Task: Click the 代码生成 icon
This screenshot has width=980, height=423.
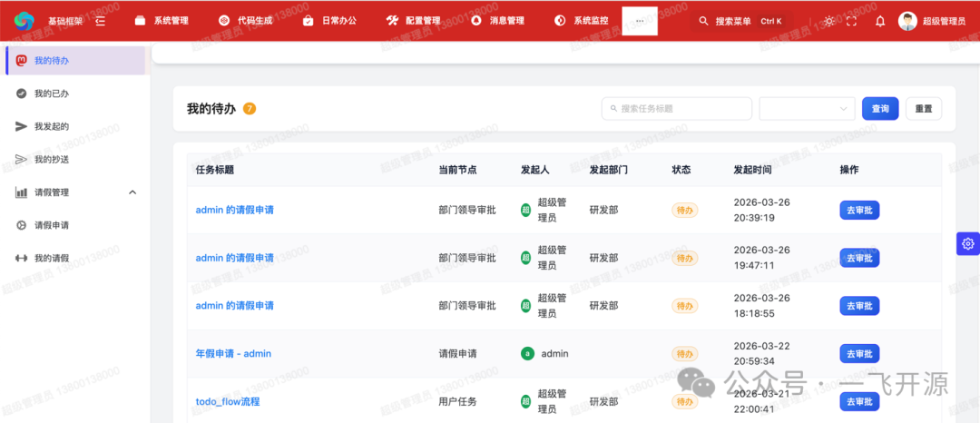Action: 224,21
